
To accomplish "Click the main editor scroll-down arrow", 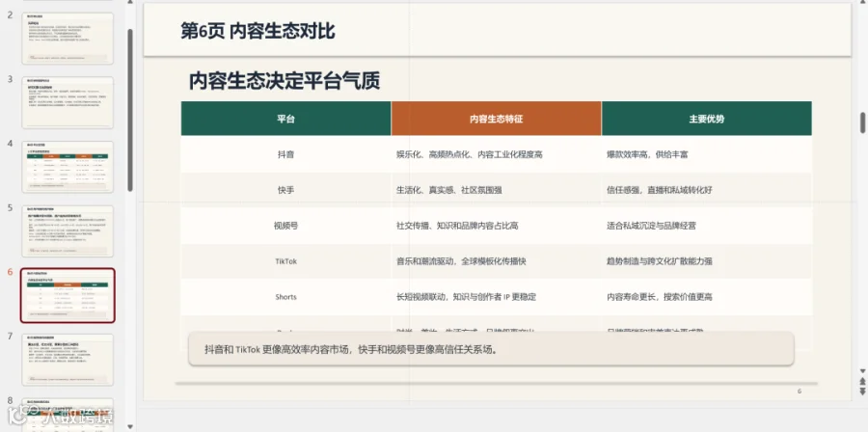I will pos(862,370).
